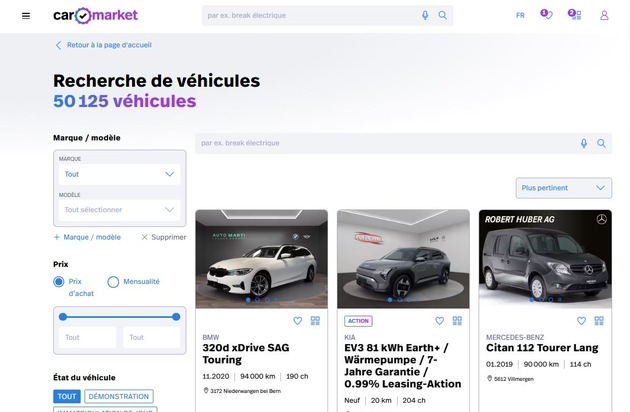630x412 pixels.
Task: Add the BMW 320d to favorites
Action: click(297, 321)
